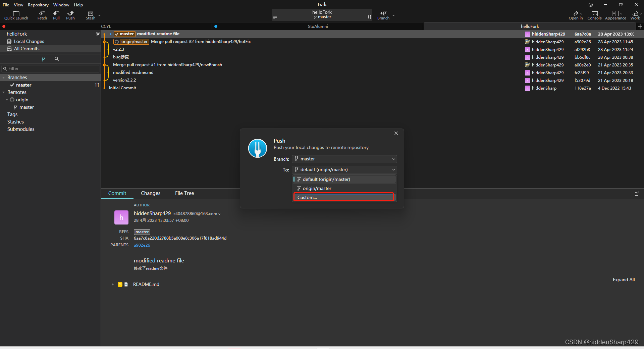Click the Push toolbar icon

70,15
